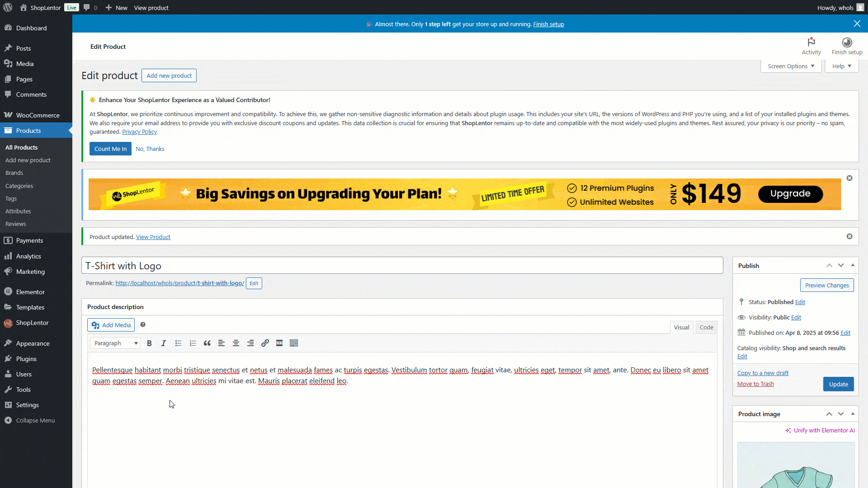Insert Read More tag icon
Screen dimensions: 868x488
point(279,343)
